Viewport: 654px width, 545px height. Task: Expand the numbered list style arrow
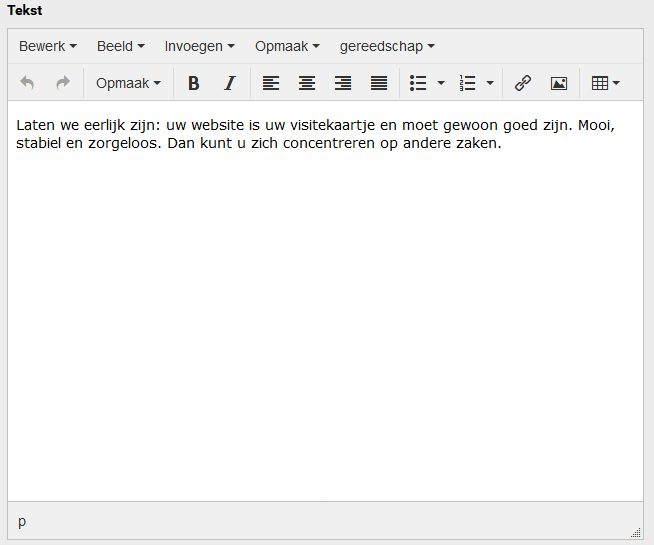coord(490,83)
